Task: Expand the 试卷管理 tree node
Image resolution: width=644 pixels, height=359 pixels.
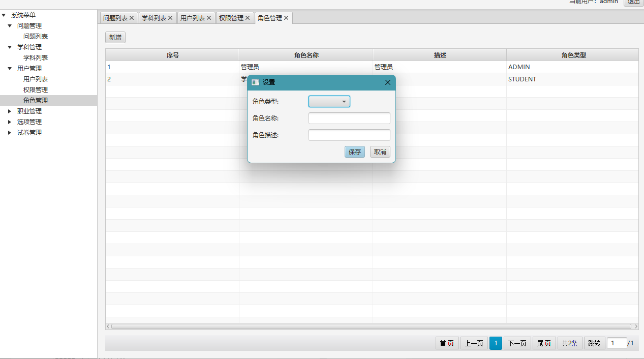Action: coord(10,133)
